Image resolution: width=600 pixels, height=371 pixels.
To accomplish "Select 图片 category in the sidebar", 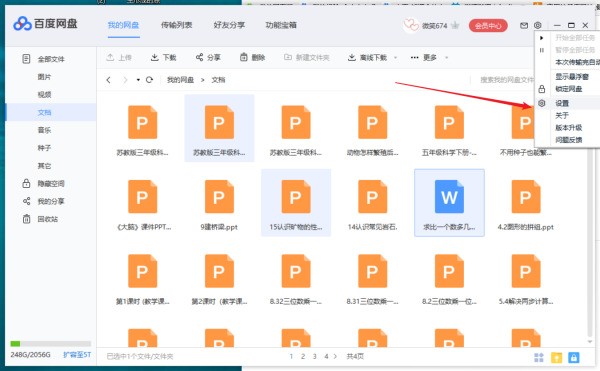I will (x=44, y=77).
